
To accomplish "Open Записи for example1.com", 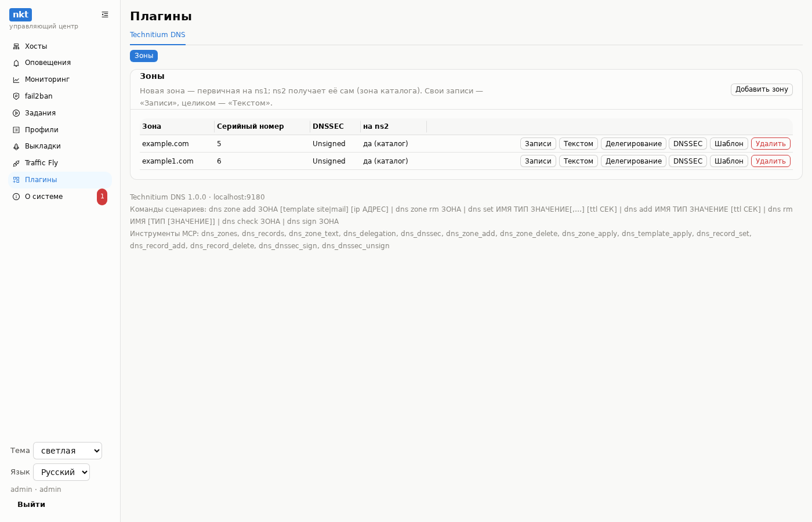I will 538,161.
